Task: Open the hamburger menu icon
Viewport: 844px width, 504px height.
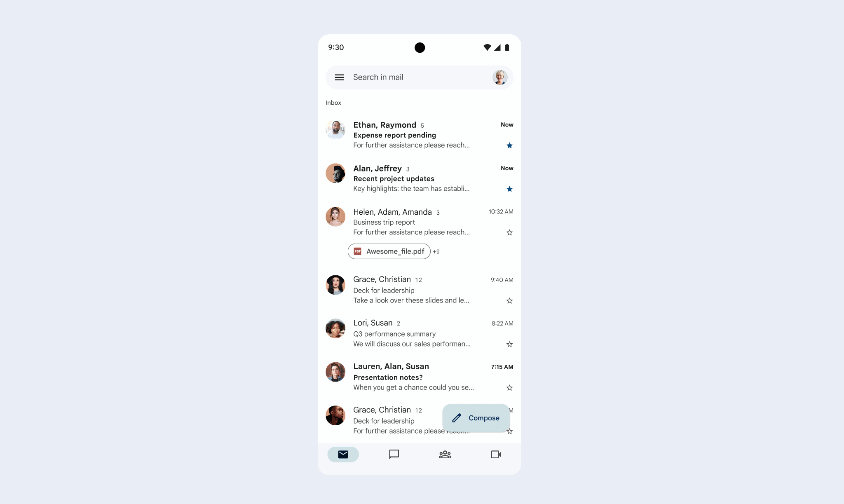Action: tap(339, 77)
